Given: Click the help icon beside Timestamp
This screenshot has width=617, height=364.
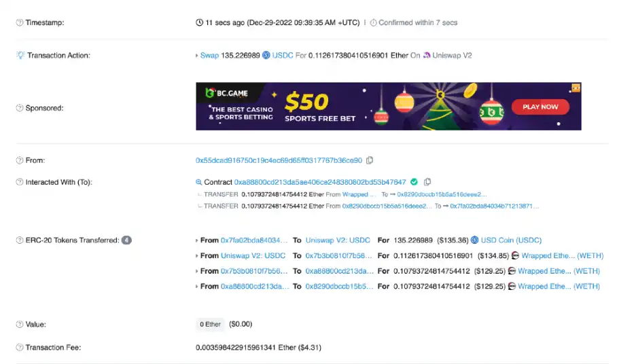Looking at the screenshot, I should [x=19, y=22].
